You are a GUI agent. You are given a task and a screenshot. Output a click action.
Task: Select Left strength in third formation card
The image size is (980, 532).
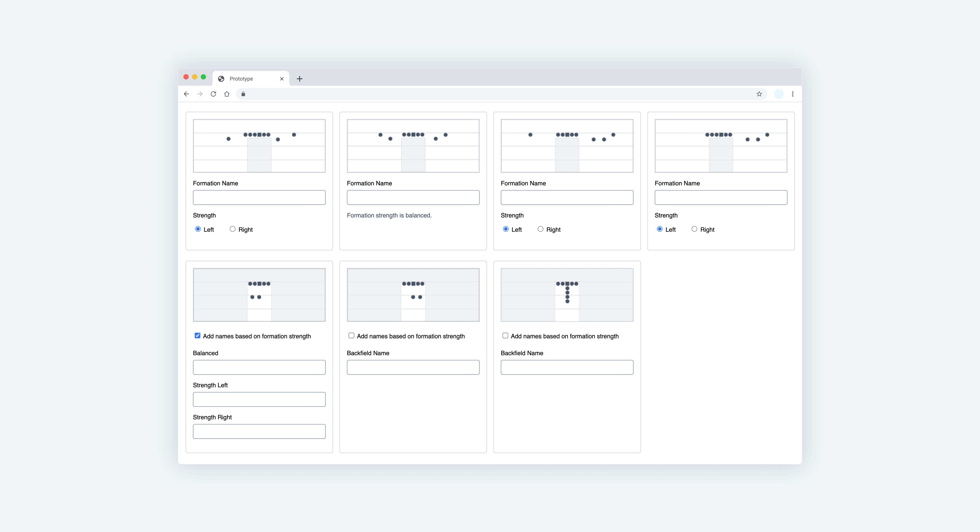click(506, 229)
